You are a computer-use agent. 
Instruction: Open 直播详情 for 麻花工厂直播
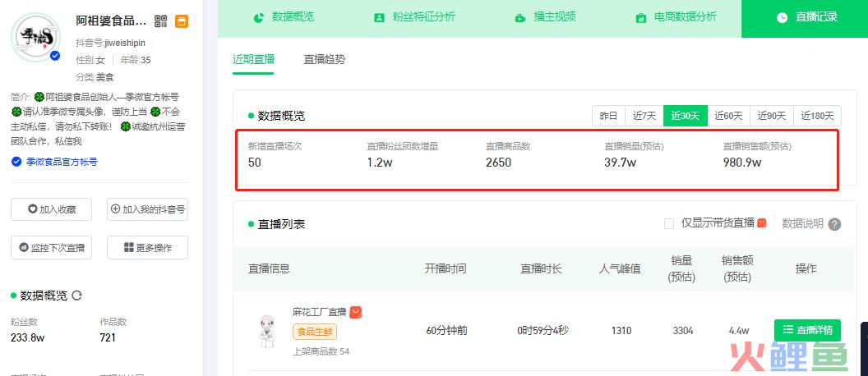click(x=808, y=331)
